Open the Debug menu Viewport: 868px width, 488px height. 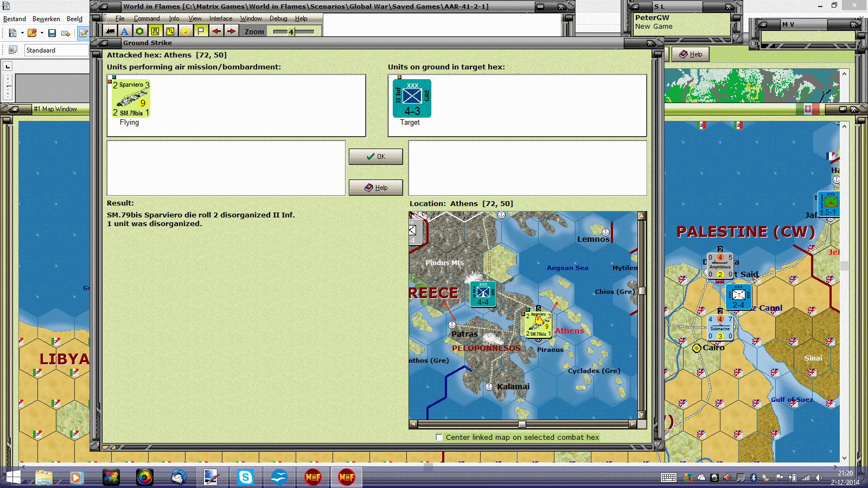[278, 18]
